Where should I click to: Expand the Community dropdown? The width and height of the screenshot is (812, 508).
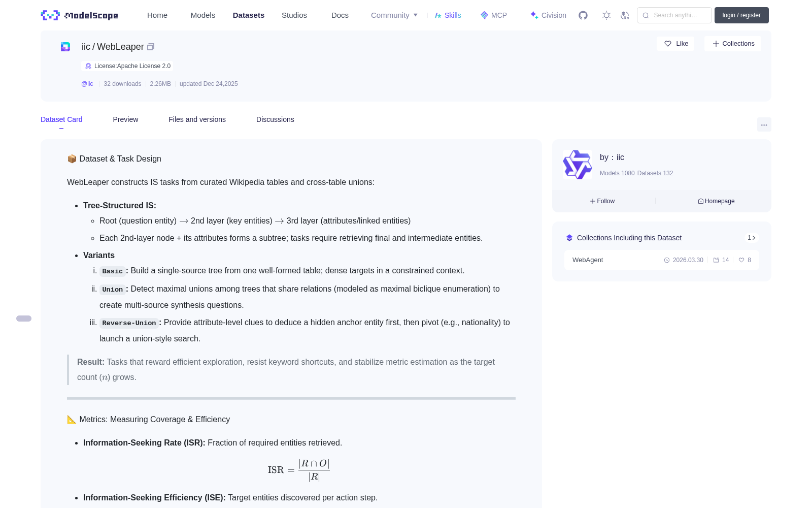click(x=394, y=15)
